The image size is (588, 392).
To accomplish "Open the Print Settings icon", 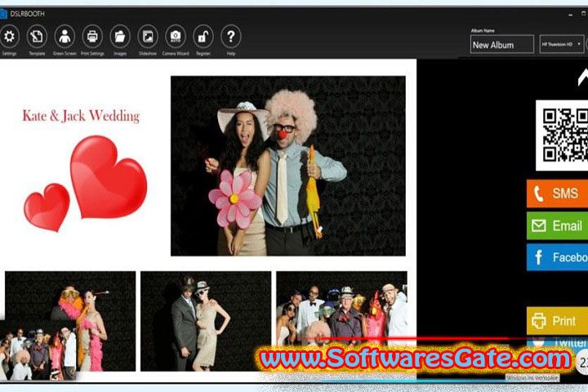I will (x=92, y=37).
